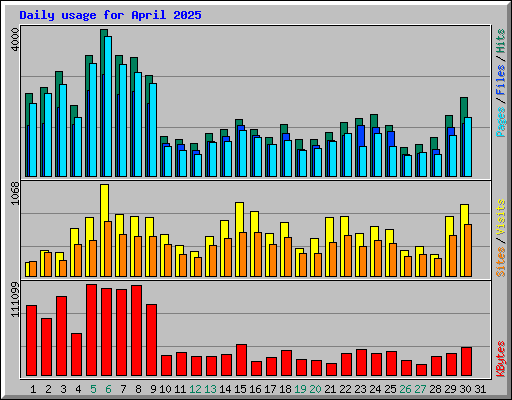Click the red KBytes bar for day 8
Screen dimensions: 512x400
136,330
